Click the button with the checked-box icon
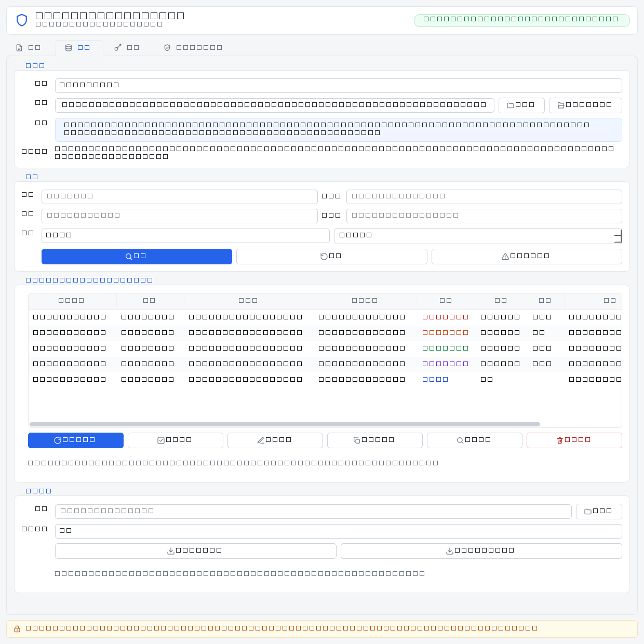644x644 pixels. click(176, 440)
